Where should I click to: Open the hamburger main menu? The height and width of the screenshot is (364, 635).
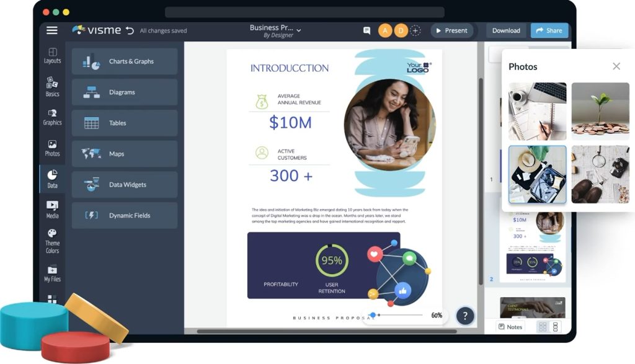(x=52, y=30)
